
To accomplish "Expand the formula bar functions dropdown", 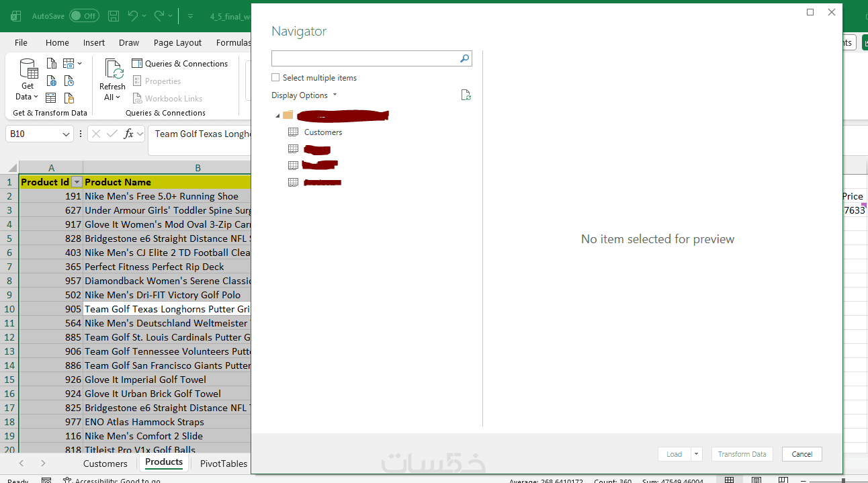I will (140, 134).
